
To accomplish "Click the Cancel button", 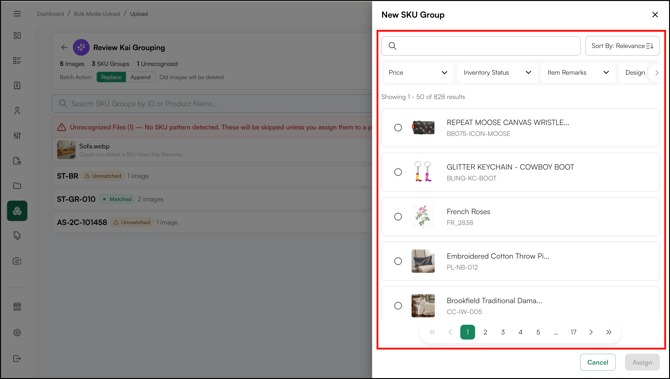I will click(597, 362).
